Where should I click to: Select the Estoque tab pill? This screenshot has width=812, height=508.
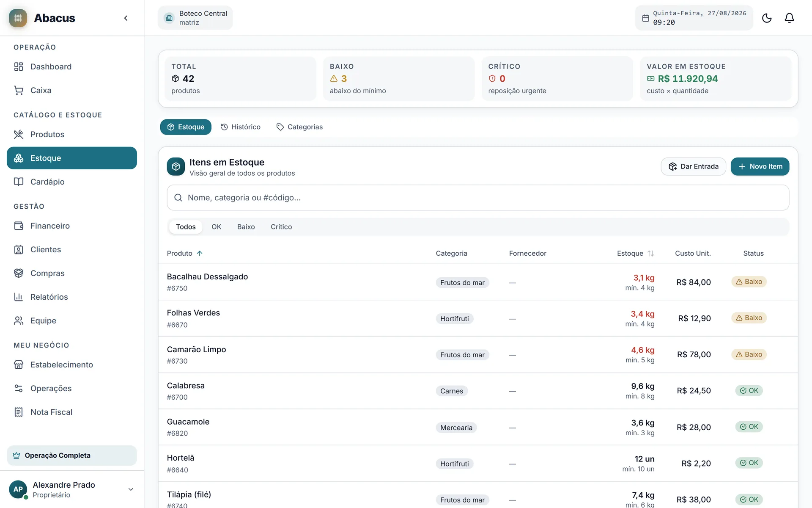pyautogui.click(x=186, y=127)
